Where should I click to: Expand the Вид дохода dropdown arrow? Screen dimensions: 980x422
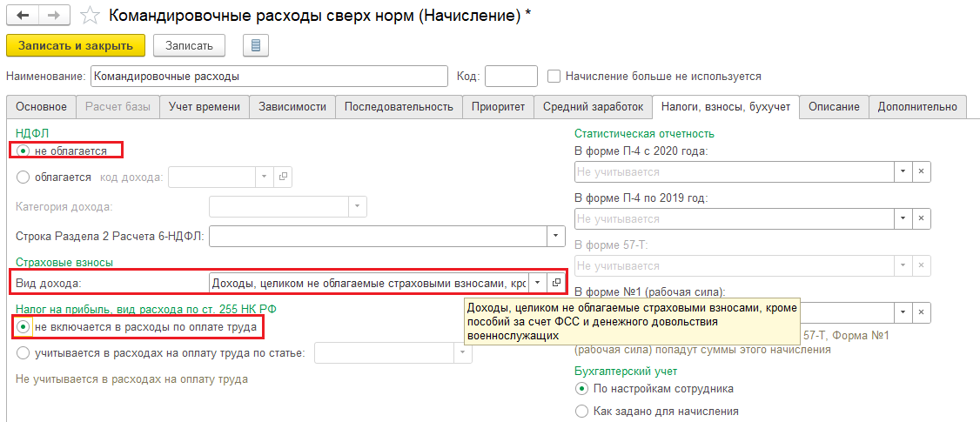[538, 283]
